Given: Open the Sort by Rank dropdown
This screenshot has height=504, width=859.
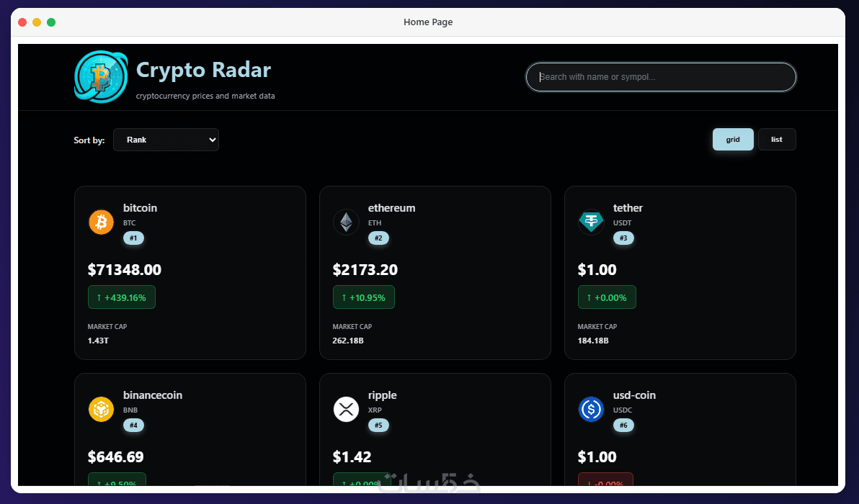Looking at the screenshot, I should [x=166, y=140].
